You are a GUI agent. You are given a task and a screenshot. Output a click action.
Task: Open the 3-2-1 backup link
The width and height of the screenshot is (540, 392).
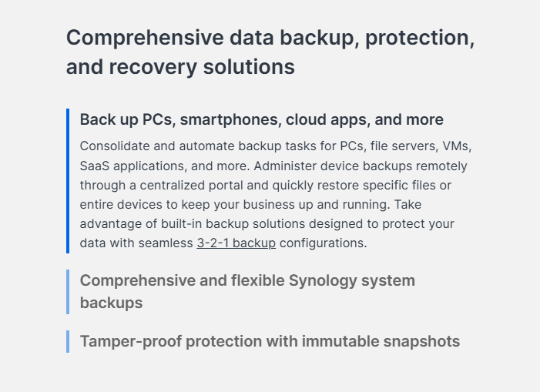click(x=236, y=243)
